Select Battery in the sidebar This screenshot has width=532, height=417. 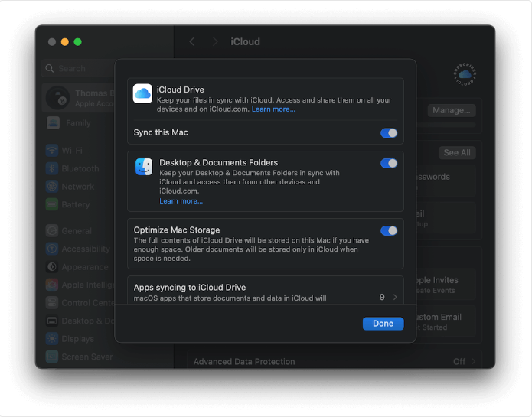point(78,204)
